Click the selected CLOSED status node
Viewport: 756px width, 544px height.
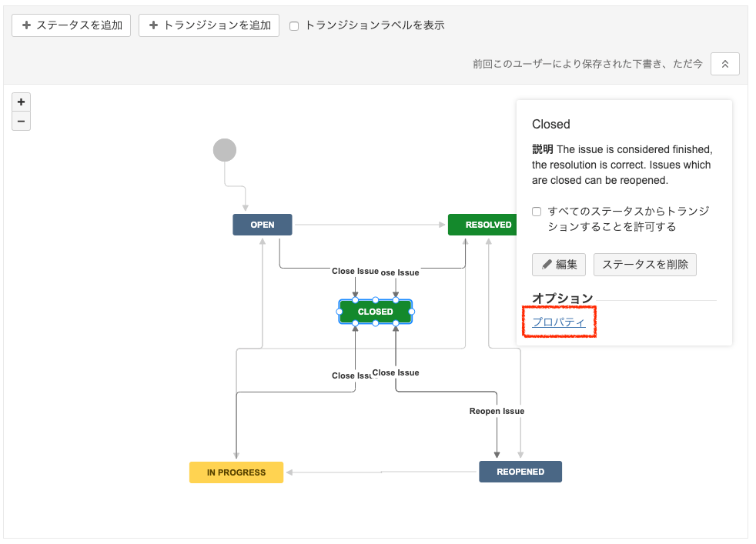375,312
